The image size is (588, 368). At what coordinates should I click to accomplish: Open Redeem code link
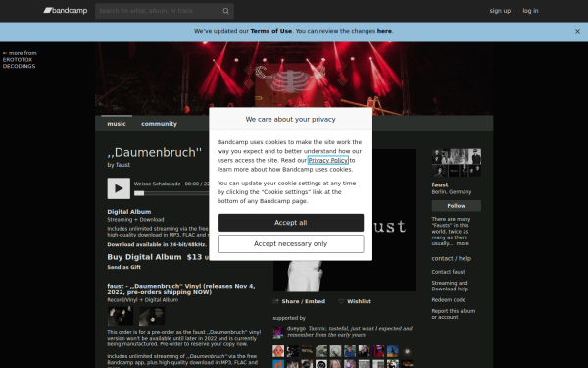pos(449,300)
